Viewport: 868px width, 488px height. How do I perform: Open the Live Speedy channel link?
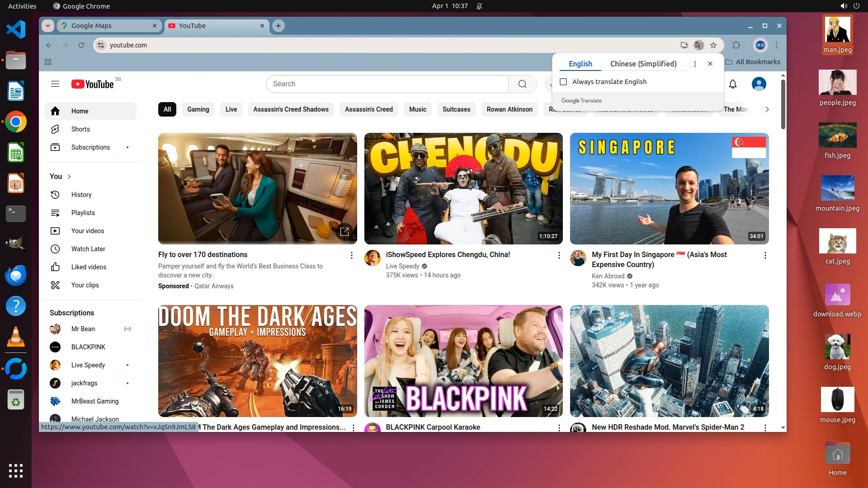(x=402, y=266)
